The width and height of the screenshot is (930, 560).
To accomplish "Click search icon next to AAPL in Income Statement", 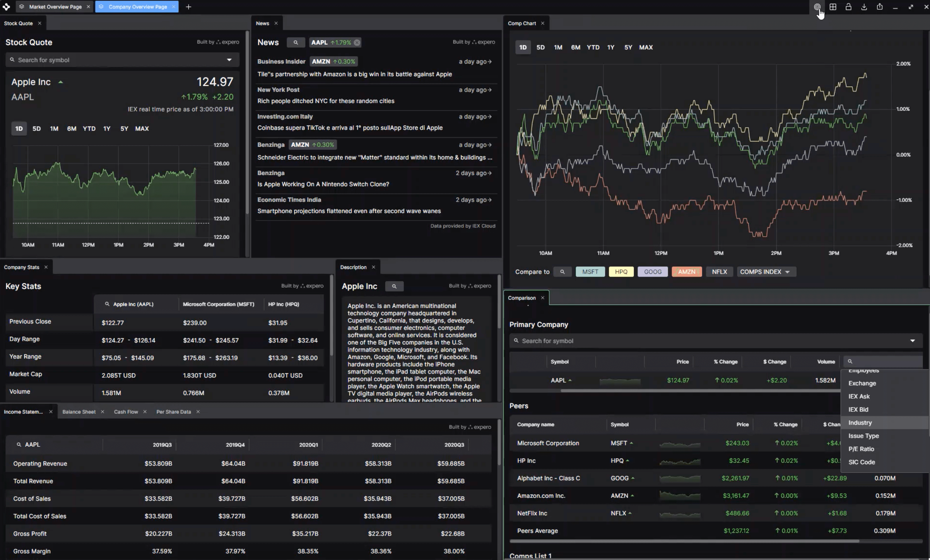I will (x=19, y=445).
